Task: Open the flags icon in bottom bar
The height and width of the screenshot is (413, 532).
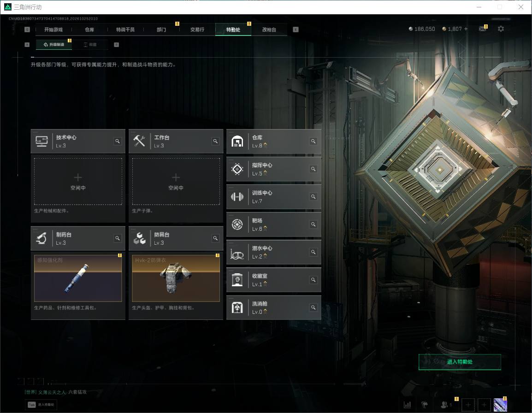Action: [x=425, y=405]
